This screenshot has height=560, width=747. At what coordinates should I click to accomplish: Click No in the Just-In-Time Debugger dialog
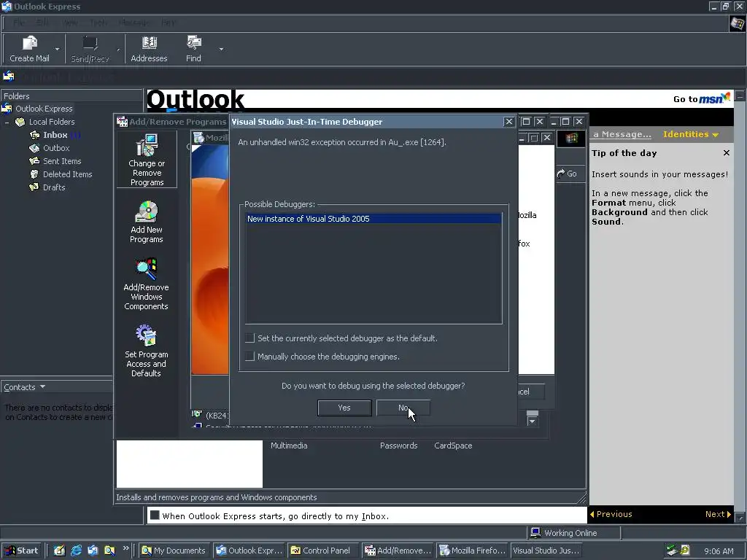tap(403, 408)
